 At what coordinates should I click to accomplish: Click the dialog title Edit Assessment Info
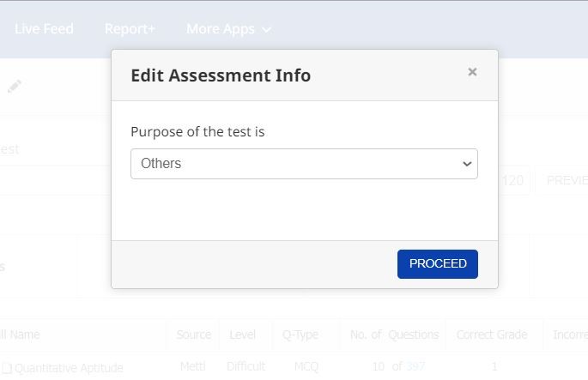(x=221, y=75)
